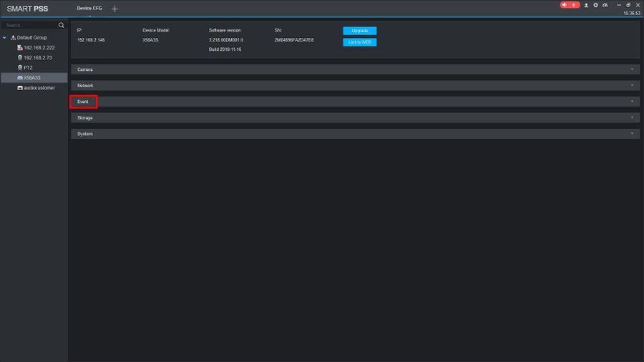Open the System configuration section
The width and height of the screenshot is (644, 362).
coord(355,133)
